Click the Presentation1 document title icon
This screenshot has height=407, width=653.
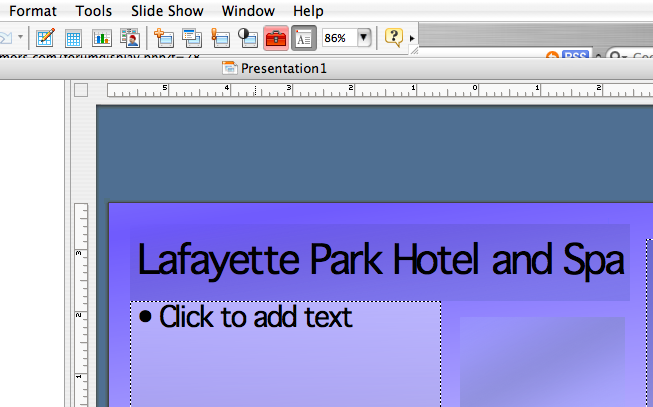tap(229, 68)
